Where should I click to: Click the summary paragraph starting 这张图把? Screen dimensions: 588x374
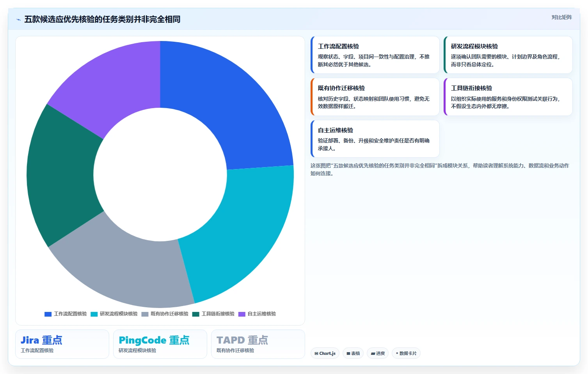point(440,169)
